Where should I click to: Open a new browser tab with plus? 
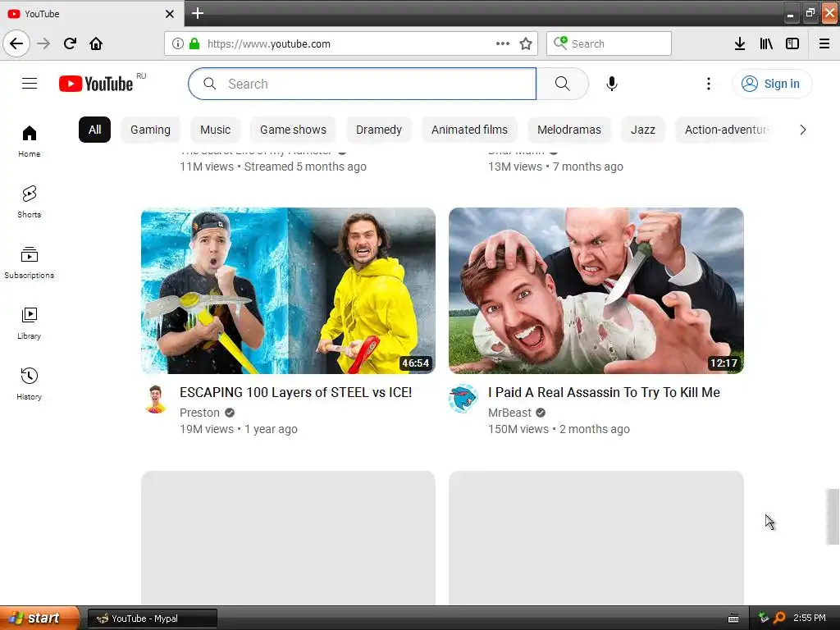[x=197, y=13]
